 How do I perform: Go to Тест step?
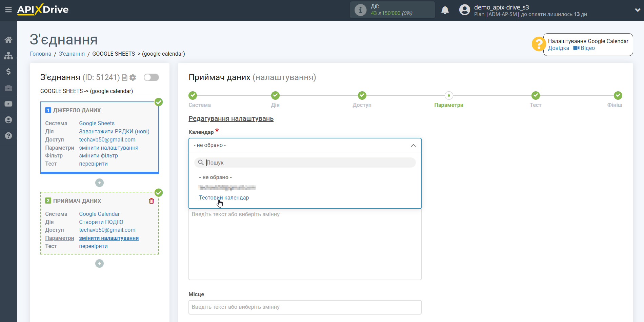click(x=536, y=95)
